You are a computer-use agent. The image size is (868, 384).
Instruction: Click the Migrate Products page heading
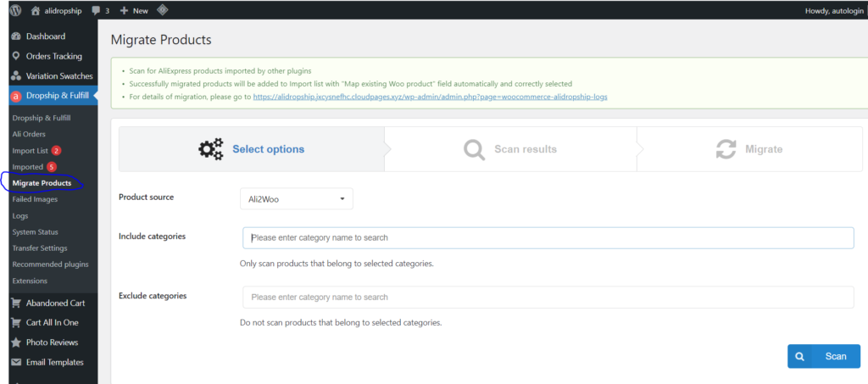(161, 40)
